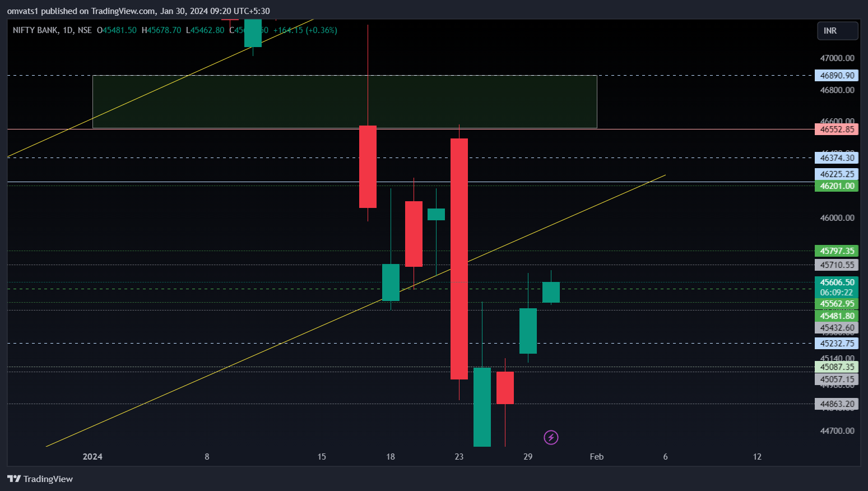Click the 29 date axis label
868x491 pixels.
(528, 457)
